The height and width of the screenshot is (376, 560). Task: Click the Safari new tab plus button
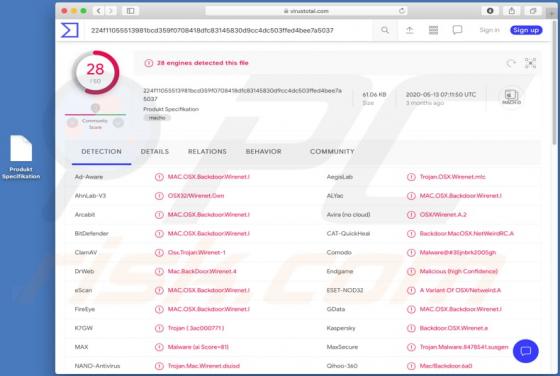(x=552, y=13)
